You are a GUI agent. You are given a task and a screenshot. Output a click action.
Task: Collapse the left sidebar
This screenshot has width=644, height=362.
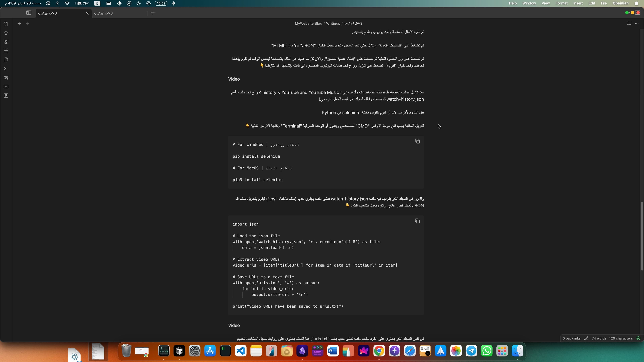coord(29,13)
